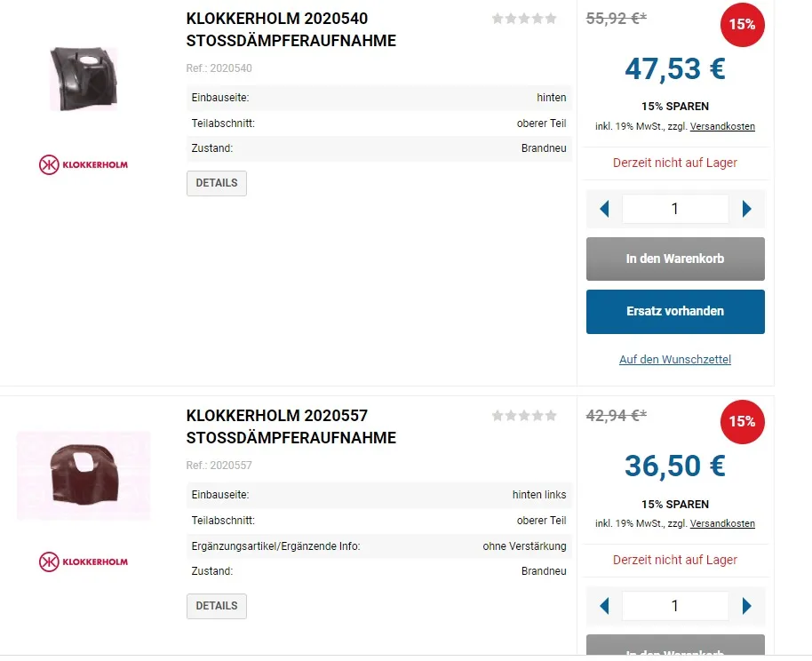This screenshot has height=661, width=812.
Task: Rate the 2020540 part with stars
Action: (x=524, y=19)
